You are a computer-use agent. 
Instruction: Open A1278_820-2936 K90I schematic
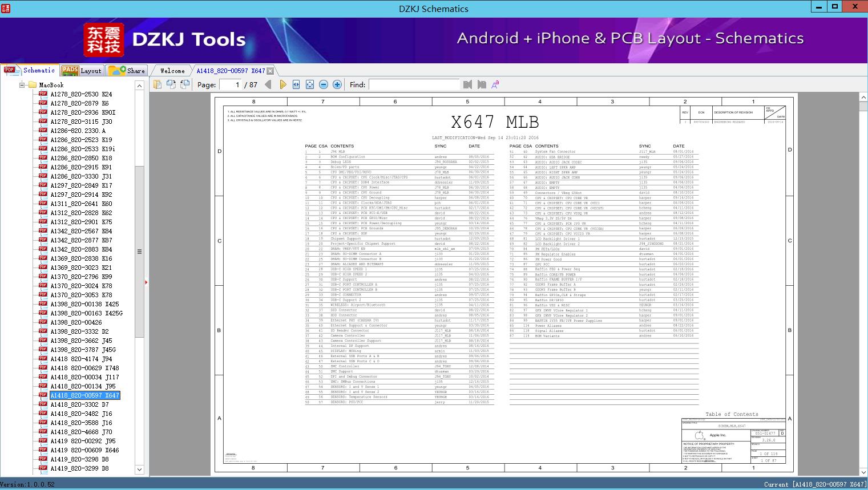83,112
